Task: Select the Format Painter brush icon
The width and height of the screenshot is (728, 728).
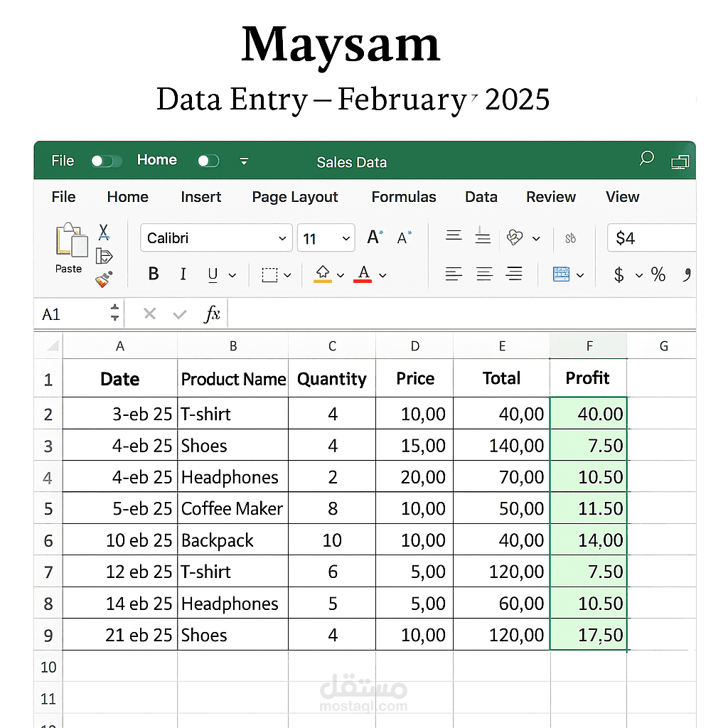Action: (104, 279)
